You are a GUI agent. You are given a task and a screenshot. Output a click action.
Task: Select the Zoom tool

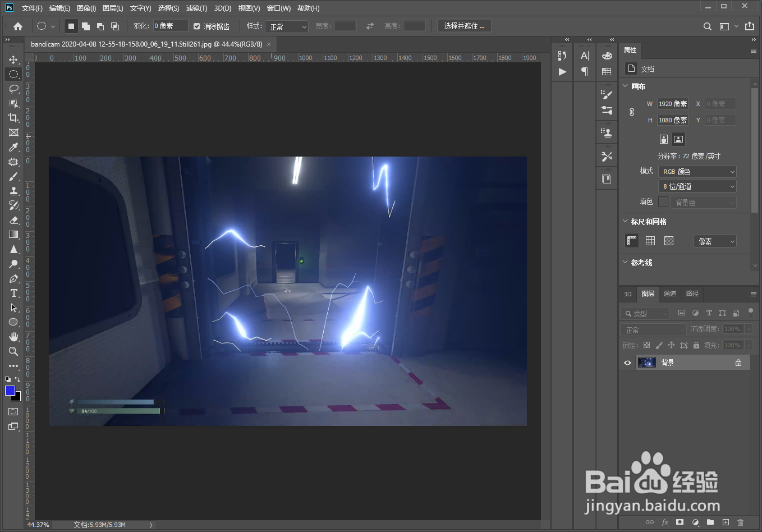[13, 351]
